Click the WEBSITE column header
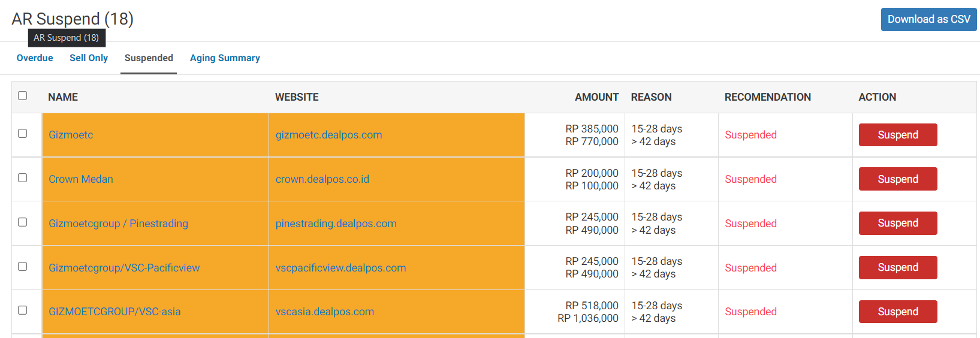This screenshot has width=980, height=338. coord(297,97)
